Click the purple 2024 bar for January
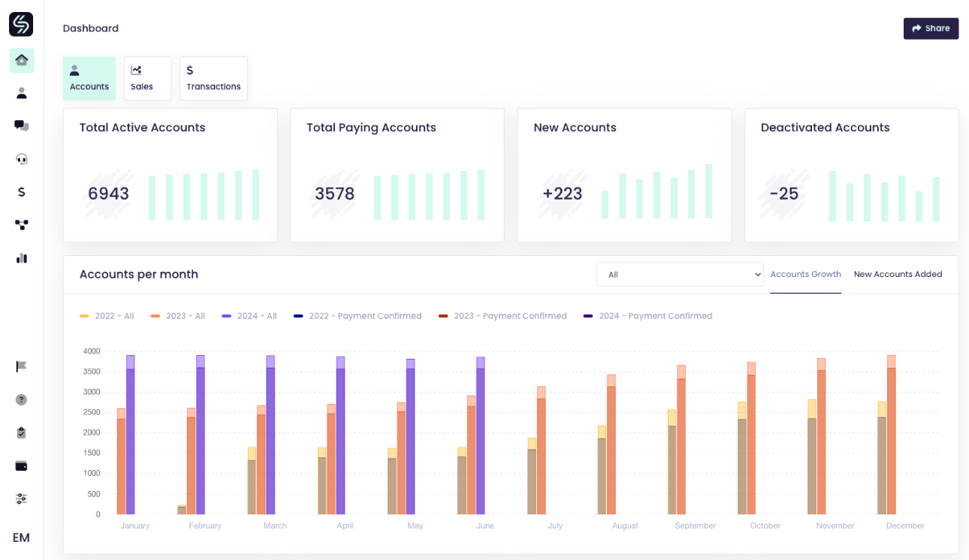Viewport: 969px width, 560px height. 131,435
